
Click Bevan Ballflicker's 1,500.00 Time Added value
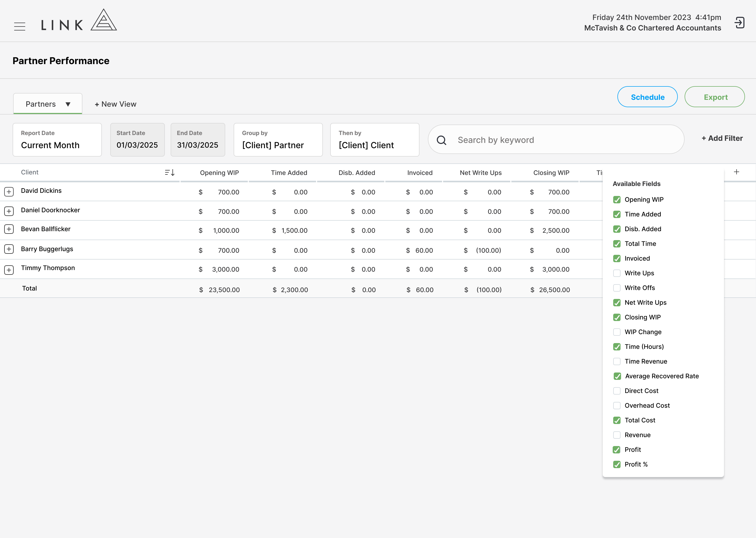pyautogui.click(x=294, y=231)
